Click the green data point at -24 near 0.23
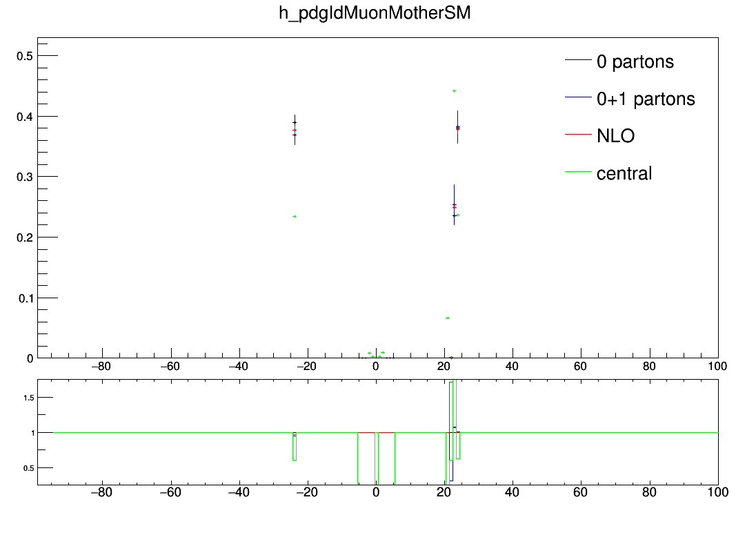The height and width of the screenshot is (533, 756). tap(295, 216)
